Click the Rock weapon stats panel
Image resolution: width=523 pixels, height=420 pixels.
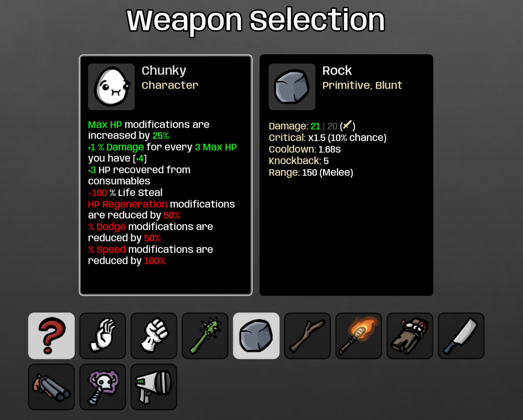pyautogui.click(x=346, y=175)
